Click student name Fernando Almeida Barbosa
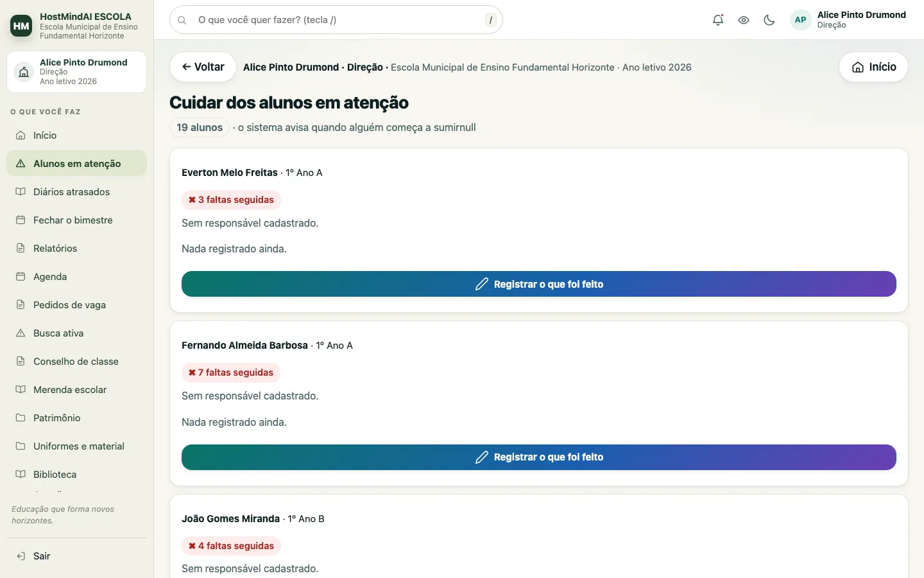This screenshot has height=578, width=924. point(244,346)
